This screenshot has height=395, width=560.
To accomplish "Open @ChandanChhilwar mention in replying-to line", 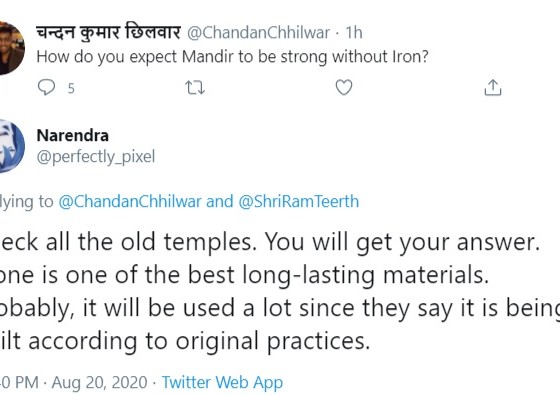I will pyautogui.click(x=130, y=201).
